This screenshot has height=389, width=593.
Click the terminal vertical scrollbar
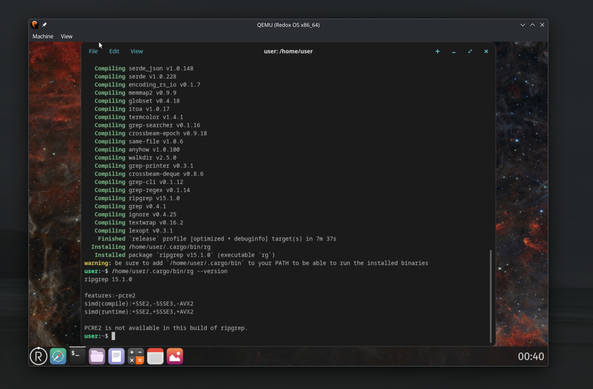(491, 296)
